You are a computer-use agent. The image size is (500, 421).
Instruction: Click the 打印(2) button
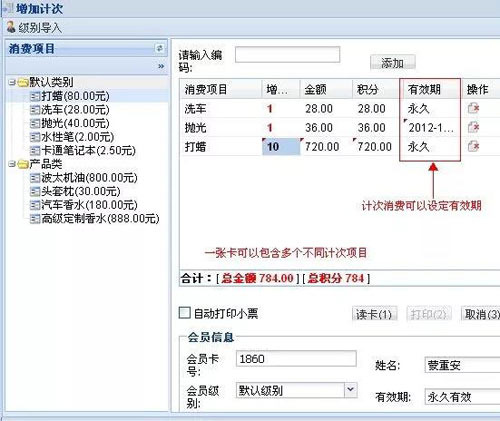pos(429,314)
